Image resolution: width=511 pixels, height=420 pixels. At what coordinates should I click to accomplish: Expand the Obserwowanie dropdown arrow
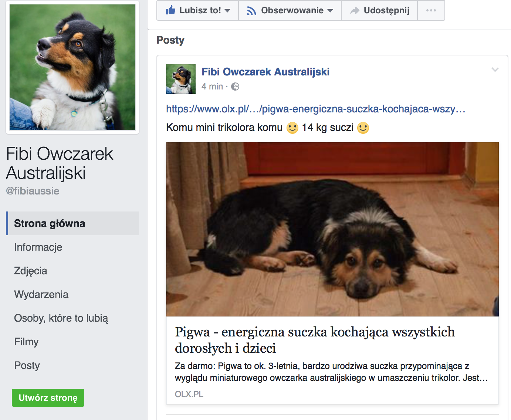coord(330,10)
